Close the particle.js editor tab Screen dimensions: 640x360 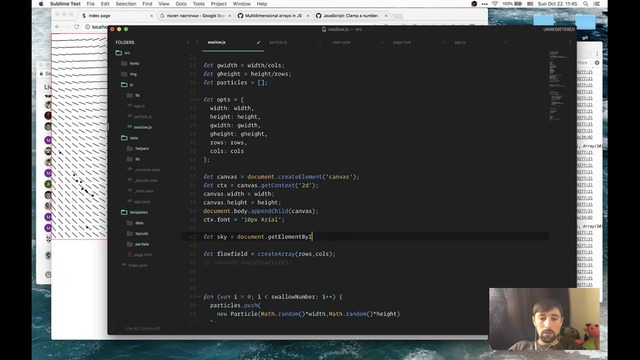click(320, 42)
